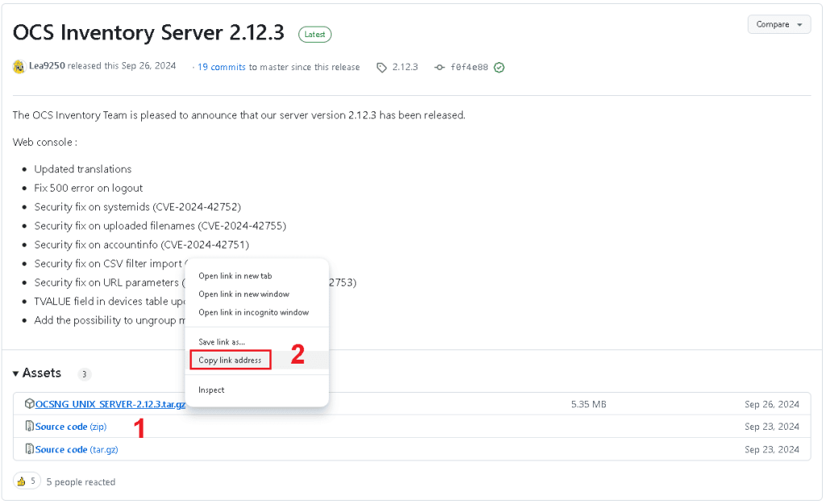
Task: Click the Updated translations bullet
Action: coord(83,169)
